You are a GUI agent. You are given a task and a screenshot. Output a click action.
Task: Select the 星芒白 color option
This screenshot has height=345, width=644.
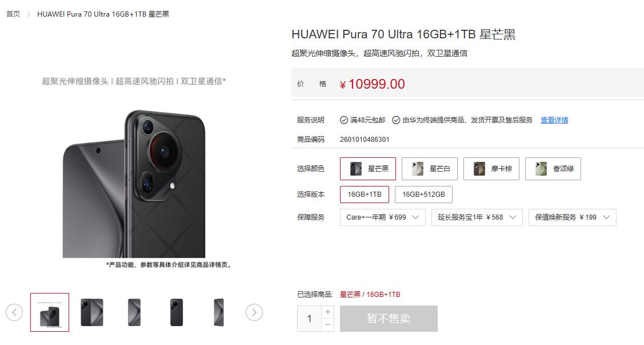430,169
